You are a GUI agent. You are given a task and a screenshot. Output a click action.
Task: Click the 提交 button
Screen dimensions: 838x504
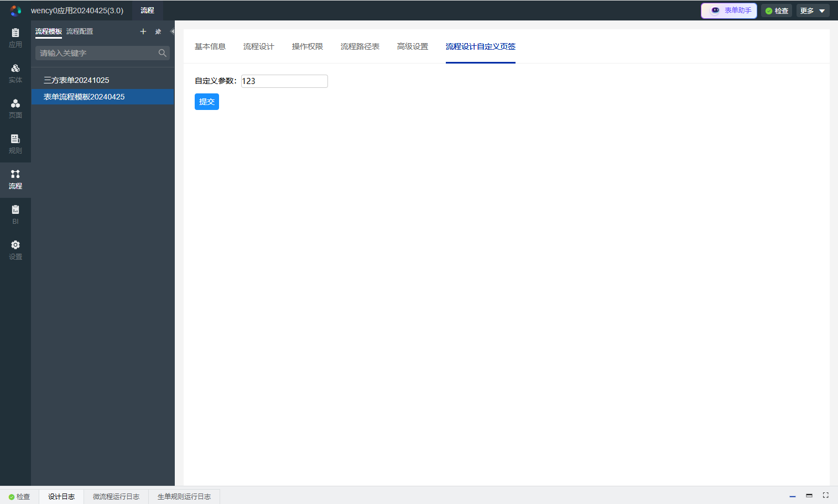point(207,102)
